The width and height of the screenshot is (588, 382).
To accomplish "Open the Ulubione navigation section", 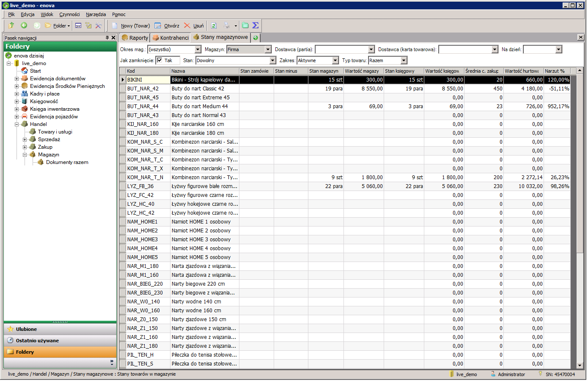I will click(60, 329).
